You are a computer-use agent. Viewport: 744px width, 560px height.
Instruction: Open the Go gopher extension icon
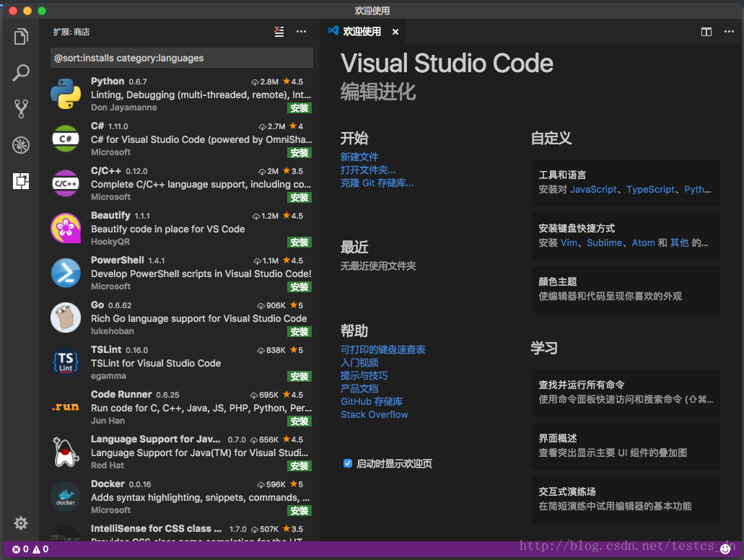pyautogui.click(x=66, y=317)
